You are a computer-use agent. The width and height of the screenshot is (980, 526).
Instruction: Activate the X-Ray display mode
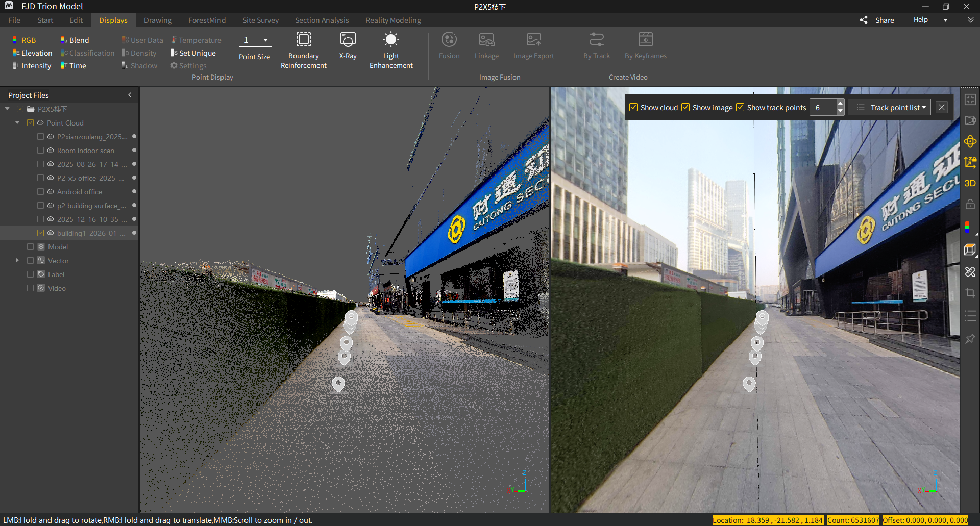348,46
